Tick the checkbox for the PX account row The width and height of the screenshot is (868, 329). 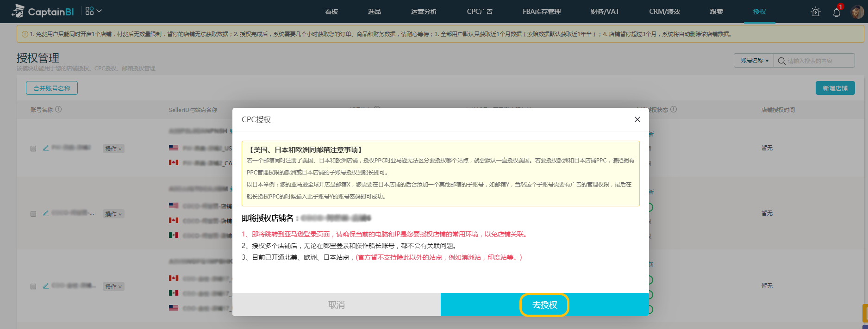coord(33,149)
